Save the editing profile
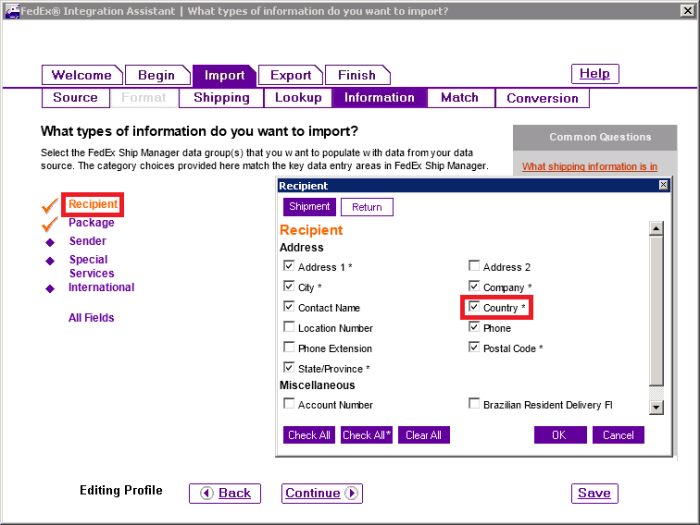Image resolution: width=700 pixels, height=525 pixels. click(595, 493)
